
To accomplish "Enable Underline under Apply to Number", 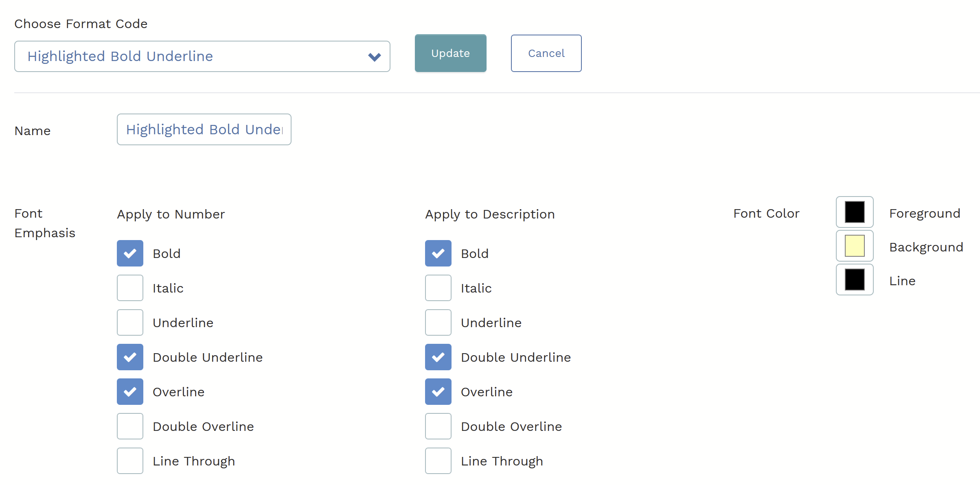I will pos(130,323).
